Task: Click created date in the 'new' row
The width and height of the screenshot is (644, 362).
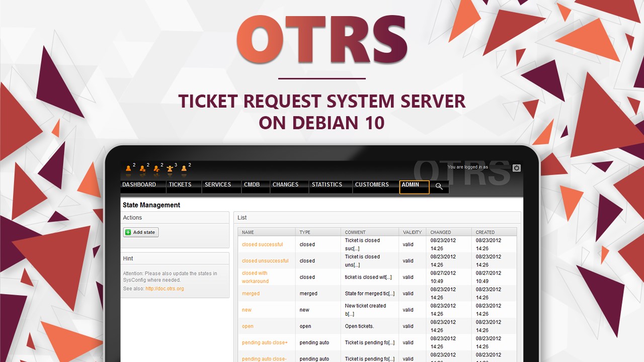Action: point(488,310)
